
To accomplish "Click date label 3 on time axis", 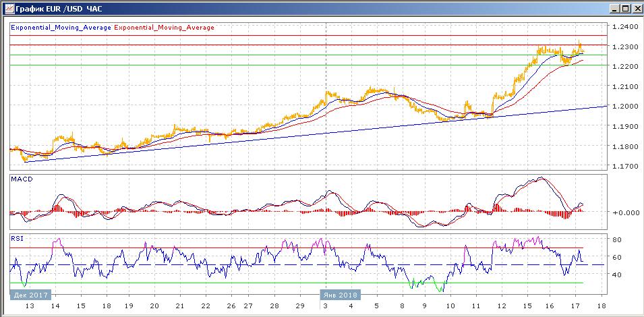I will [x=326, y=306].
